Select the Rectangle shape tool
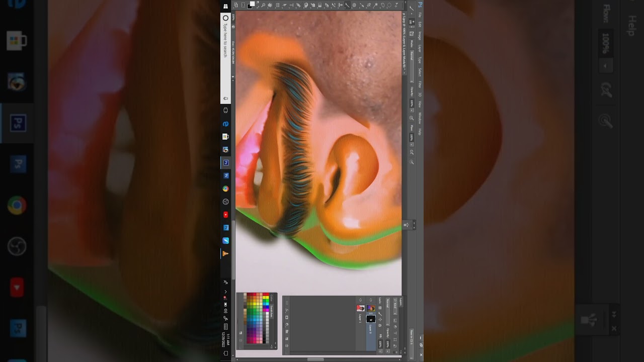This screenshot has width=644, height=362. point(277,5)
